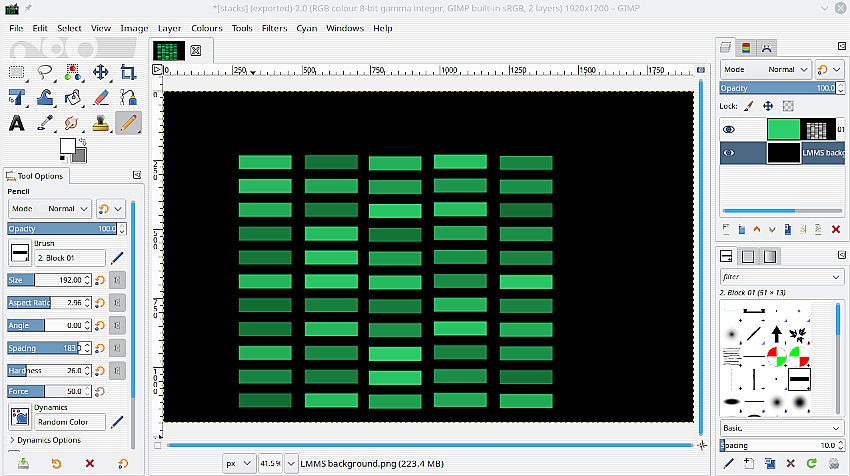Open the px unit dropdown in status bar
The height and width of the screenshot is (476, 850).
(x=238, y=464)
